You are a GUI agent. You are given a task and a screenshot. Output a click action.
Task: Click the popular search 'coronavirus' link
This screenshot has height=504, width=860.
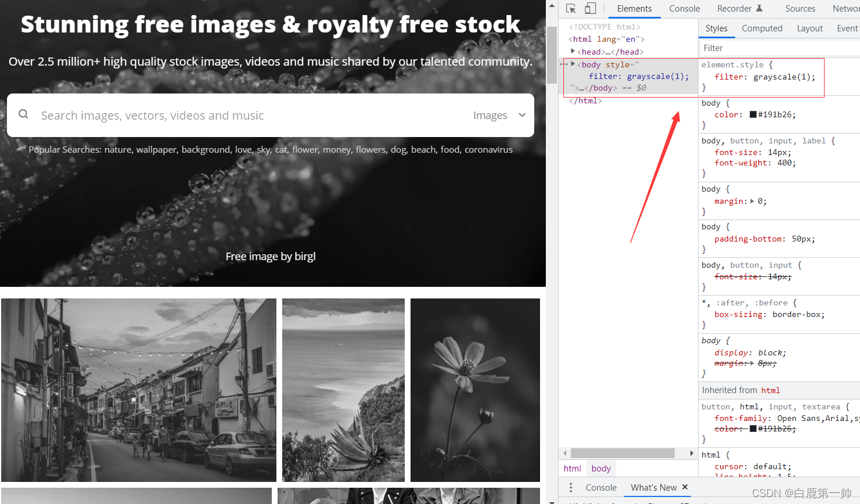click(488, 150)
